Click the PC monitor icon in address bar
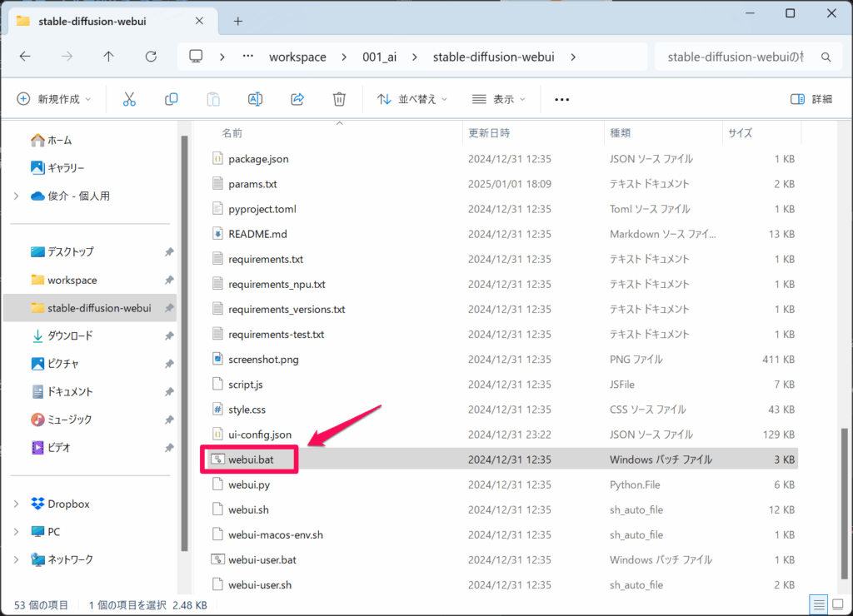Image resolution: width=853 pixels, height=616 pixels. tap(196, 57)
